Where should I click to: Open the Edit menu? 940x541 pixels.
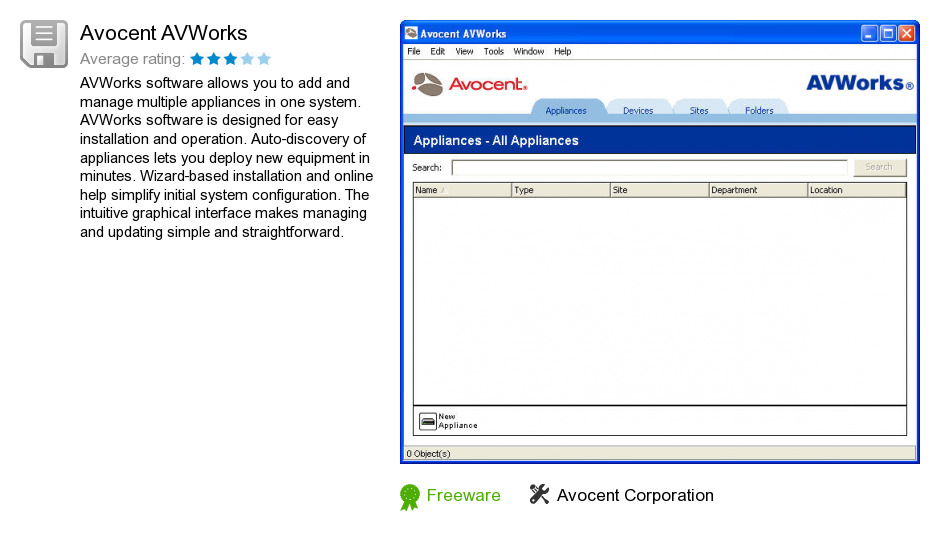click(x=437, y=52)
